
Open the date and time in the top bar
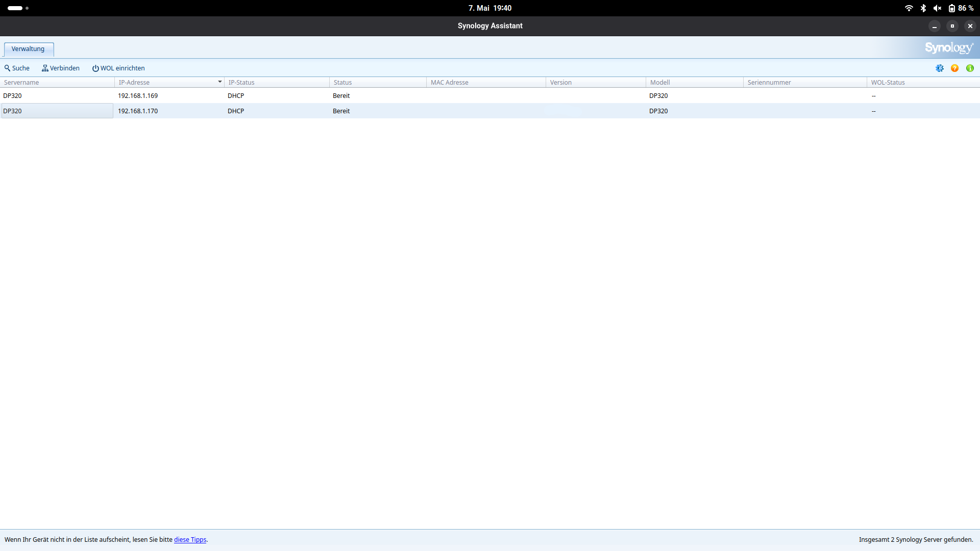pyautogui.click(x=490, y=8)
